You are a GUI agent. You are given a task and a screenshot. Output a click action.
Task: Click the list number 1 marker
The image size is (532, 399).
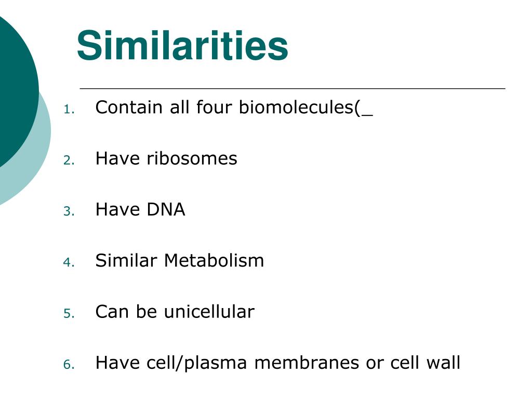pyautogui.click(x=69, y=110)
